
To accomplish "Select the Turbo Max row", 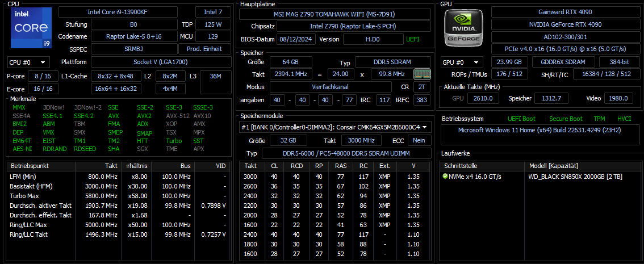I will tap(119, 196).
